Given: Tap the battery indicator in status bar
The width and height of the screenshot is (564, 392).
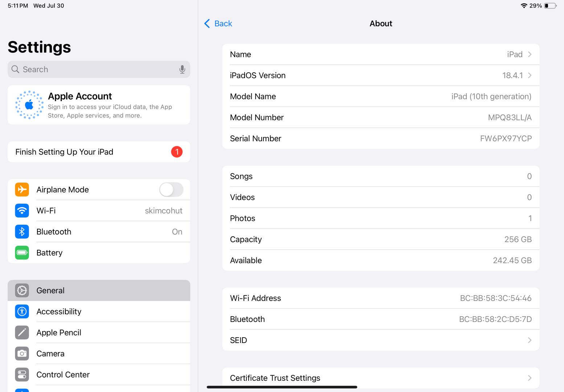Looking at the screenshot, I should 550,5.
